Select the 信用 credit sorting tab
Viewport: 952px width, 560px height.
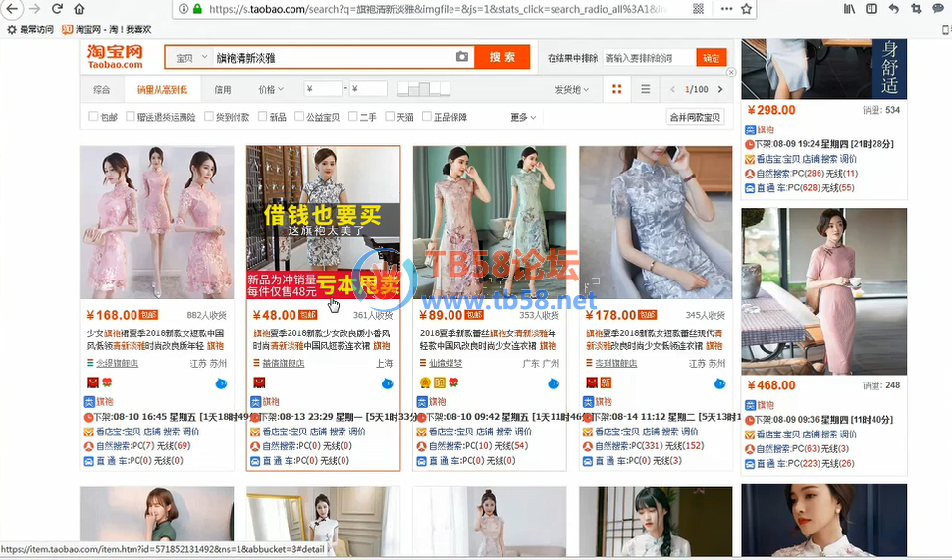[223, 89]
